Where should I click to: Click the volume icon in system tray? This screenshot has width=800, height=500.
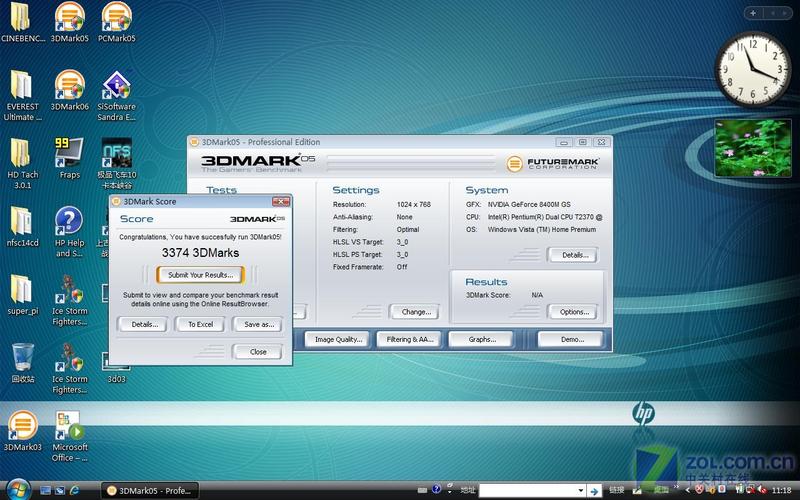762,490
